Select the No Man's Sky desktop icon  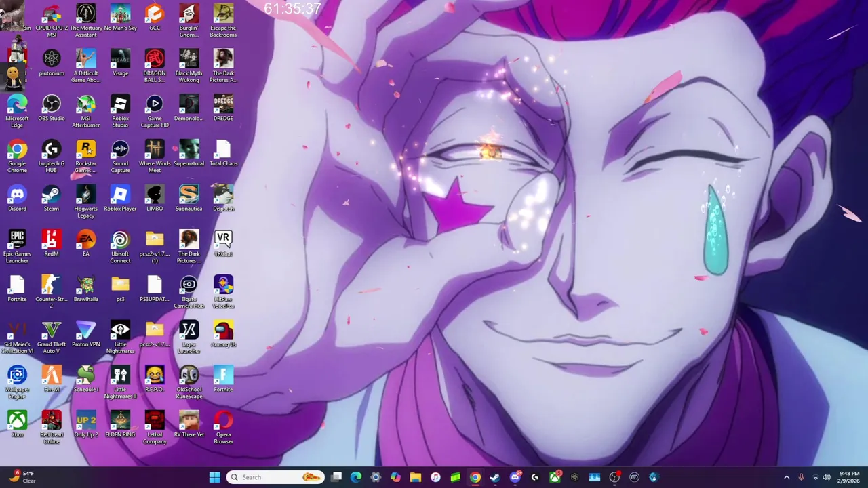[x=120, y=18]
